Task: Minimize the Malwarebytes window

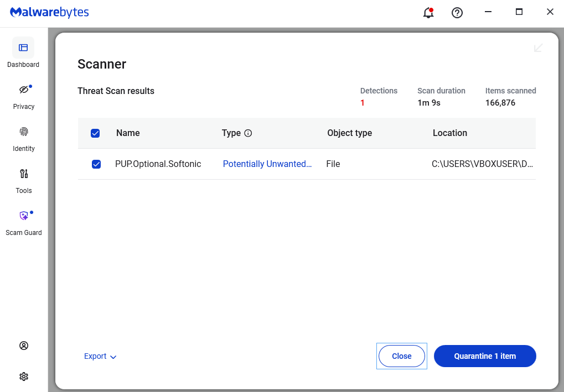Action: (x=488, y=12)
